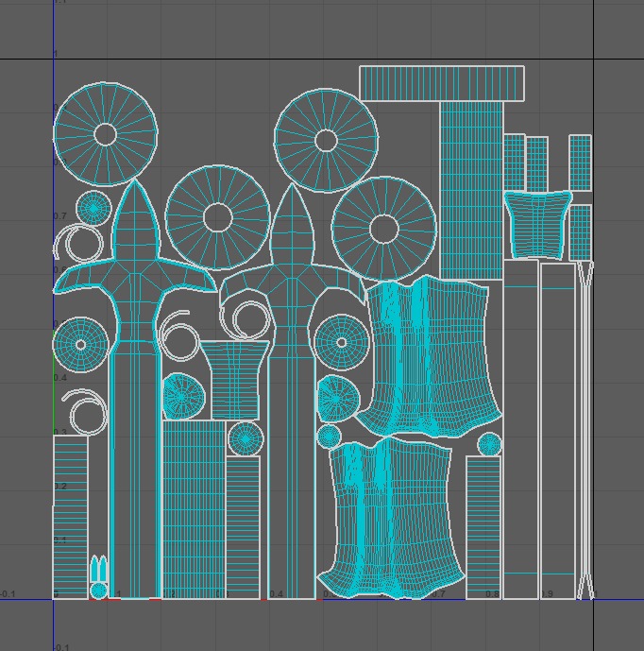Image resolution: width=644 pixels, height=651 pixels.
Task: Select the spiral UV shell just above the striped left rectangle
Action: coord(86,412)
